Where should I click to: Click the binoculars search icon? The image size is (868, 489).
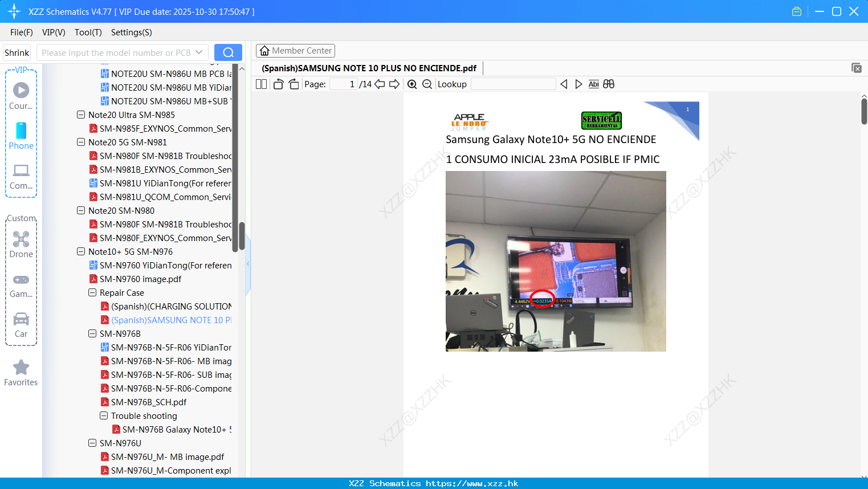[x=609, y=84]
